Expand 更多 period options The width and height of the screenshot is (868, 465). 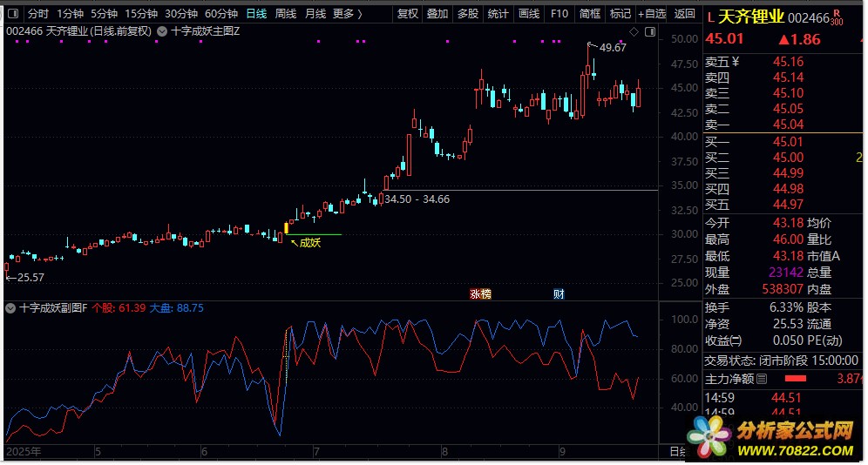pos(348,13)
